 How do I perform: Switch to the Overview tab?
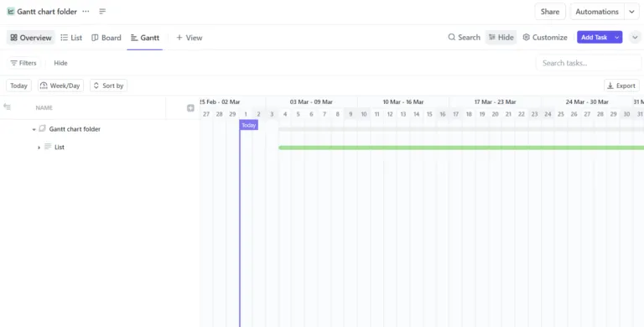click(x=31, y=38)
